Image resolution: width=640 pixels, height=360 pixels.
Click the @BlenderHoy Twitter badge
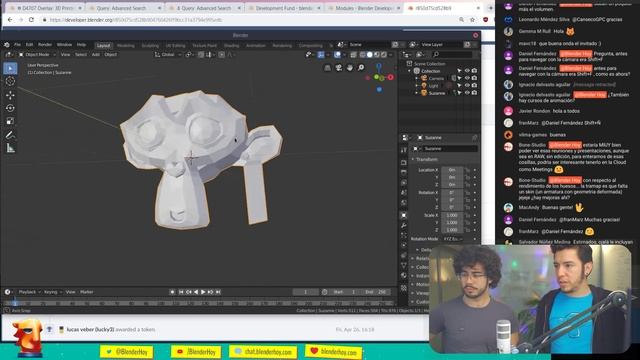[x=126, y=351]
